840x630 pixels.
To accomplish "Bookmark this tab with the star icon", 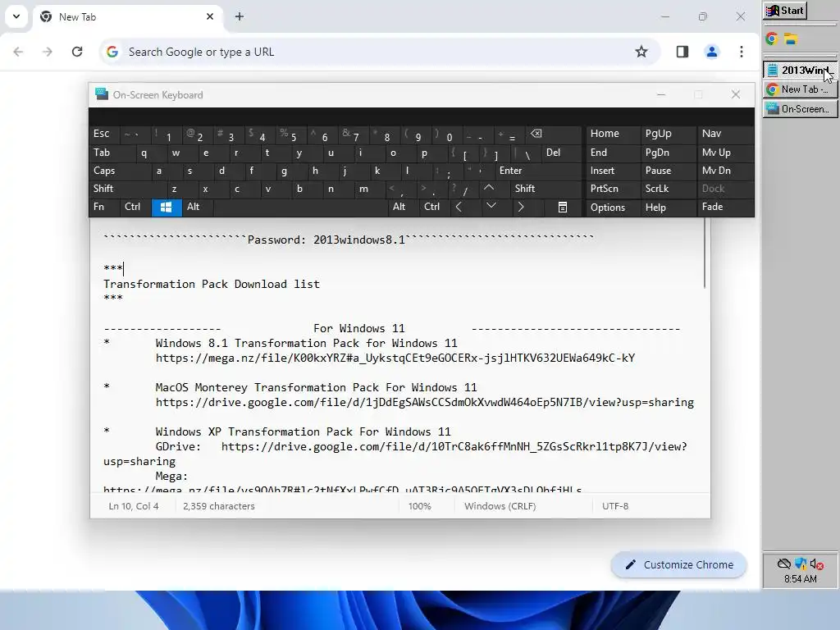I will (x=641, y=52).
